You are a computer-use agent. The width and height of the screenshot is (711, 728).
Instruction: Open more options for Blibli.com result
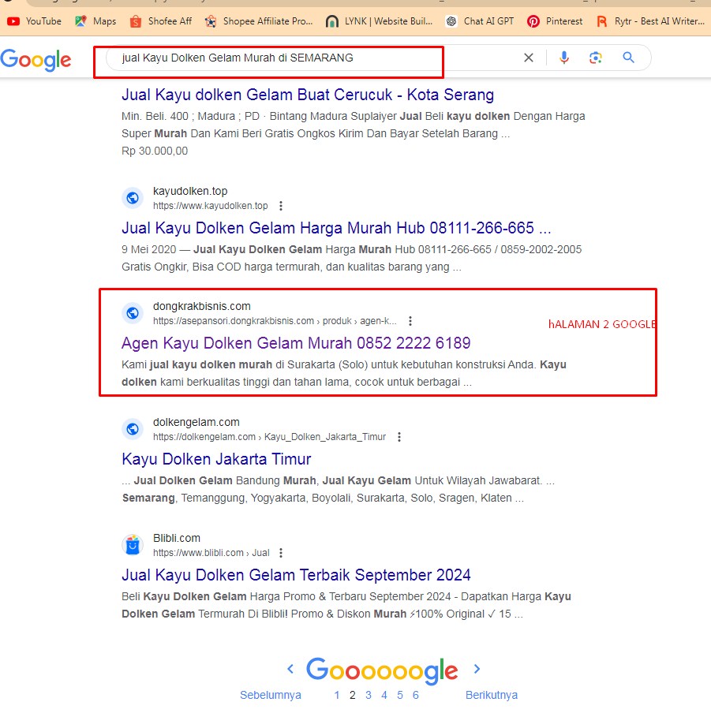[x=281, y=553]
